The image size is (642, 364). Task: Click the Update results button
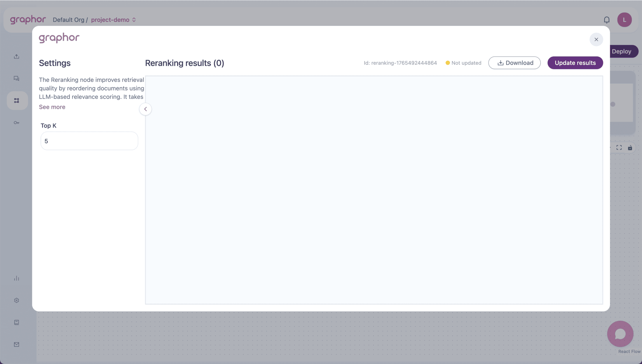575,63
